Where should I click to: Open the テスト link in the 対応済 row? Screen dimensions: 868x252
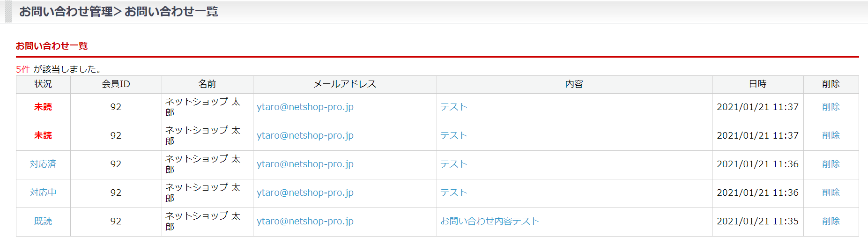coord(453,164)
